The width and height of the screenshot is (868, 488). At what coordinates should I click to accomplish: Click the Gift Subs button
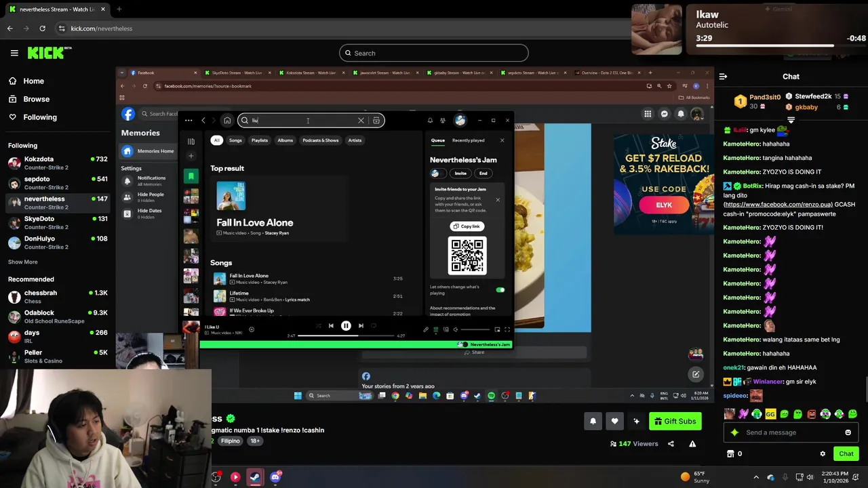pos(675,421)
